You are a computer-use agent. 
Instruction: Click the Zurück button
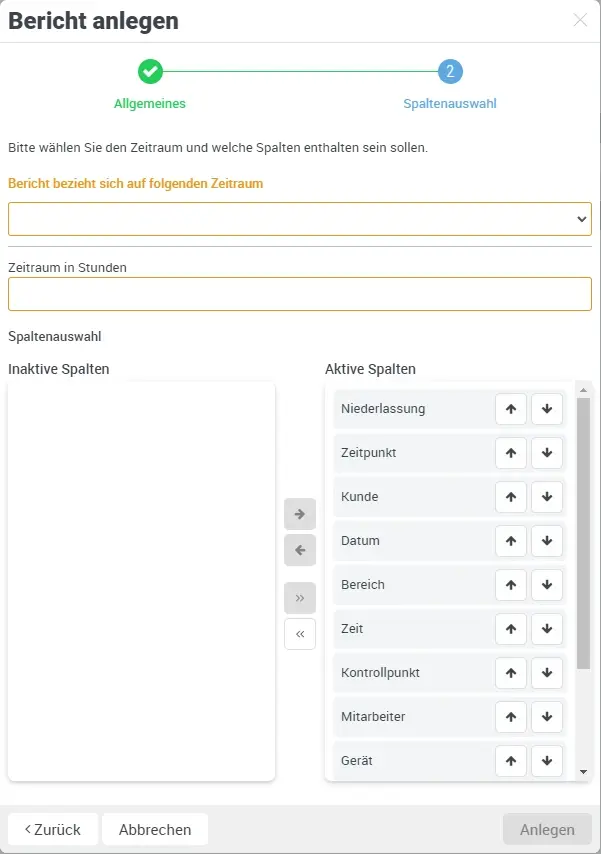(52, 829)
